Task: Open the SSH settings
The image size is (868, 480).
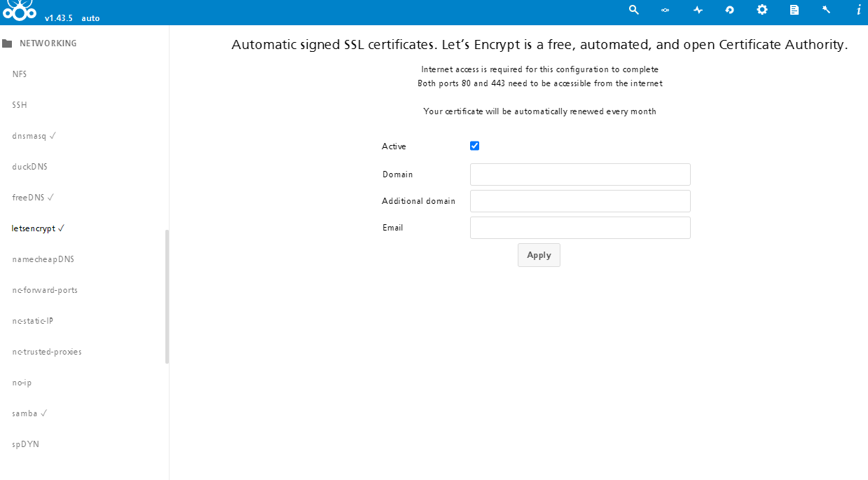Action: [20, 105]
